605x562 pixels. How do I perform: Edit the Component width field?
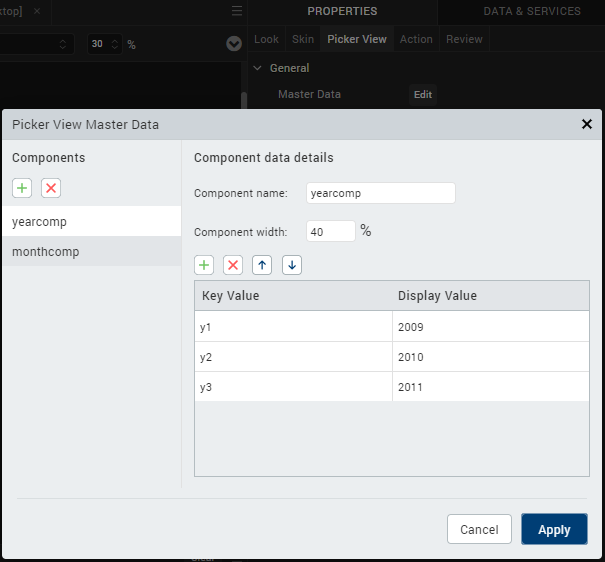(331, 231)
